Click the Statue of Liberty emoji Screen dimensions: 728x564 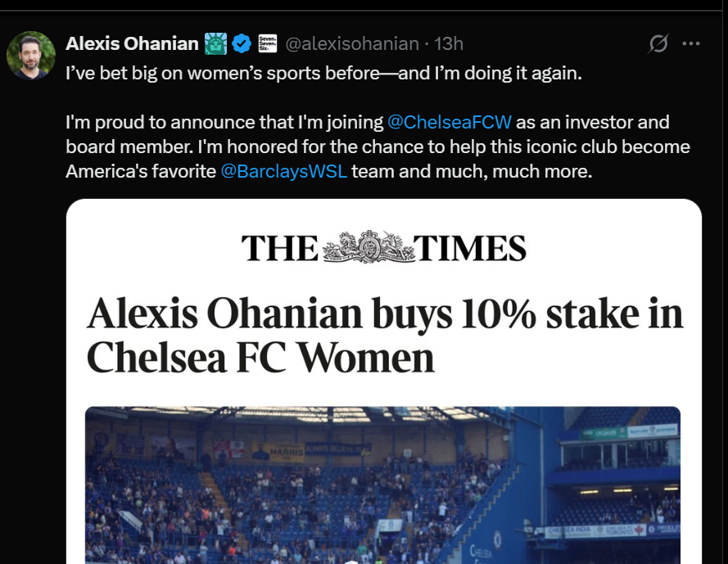pyautogui.click(x=215, y=43)
